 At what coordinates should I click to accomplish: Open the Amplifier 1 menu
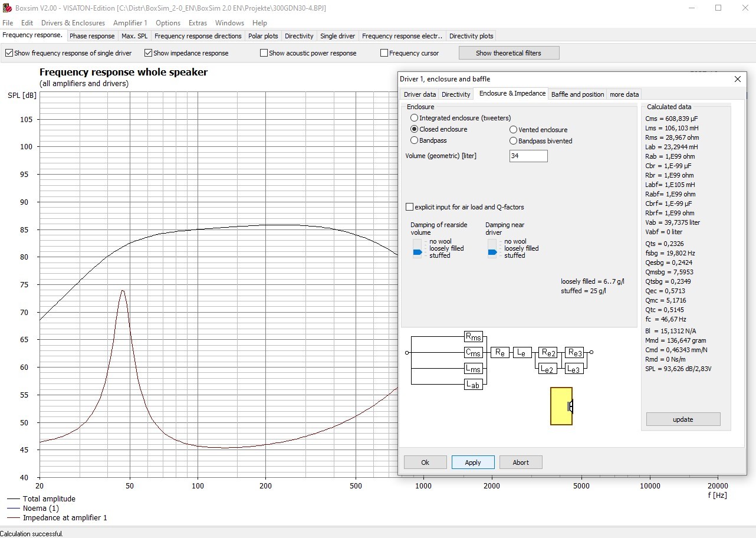coord(130,23)
